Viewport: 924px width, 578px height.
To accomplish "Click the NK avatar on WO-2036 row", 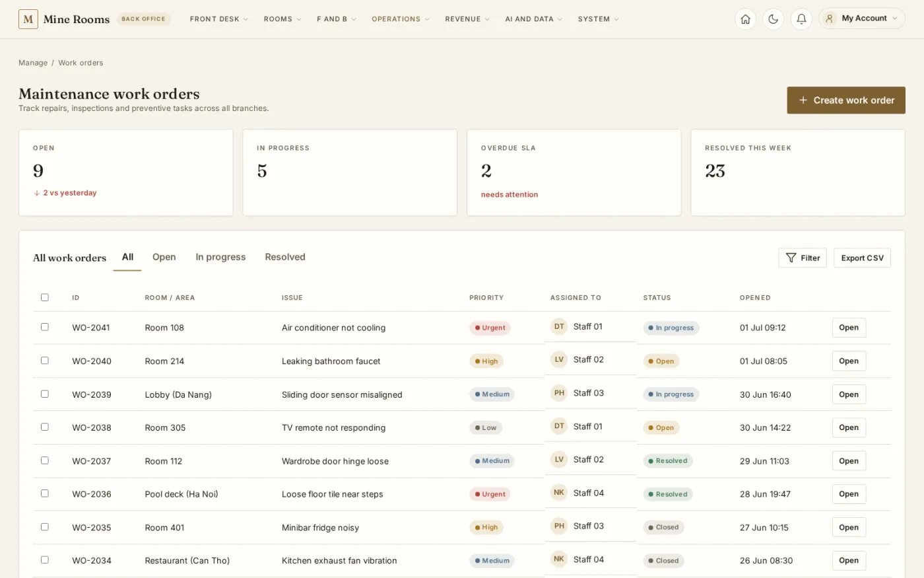I will [559, 493].
